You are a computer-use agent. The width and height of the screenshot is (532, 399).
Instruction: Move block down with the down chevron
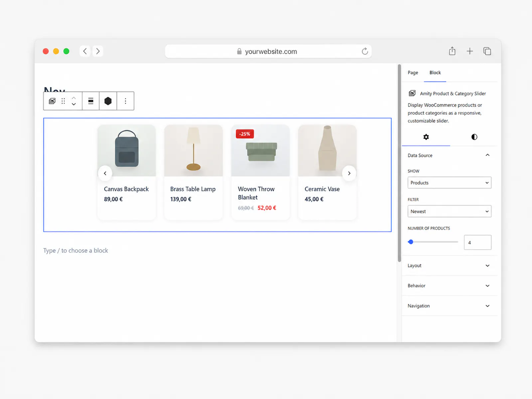point(74,104)
